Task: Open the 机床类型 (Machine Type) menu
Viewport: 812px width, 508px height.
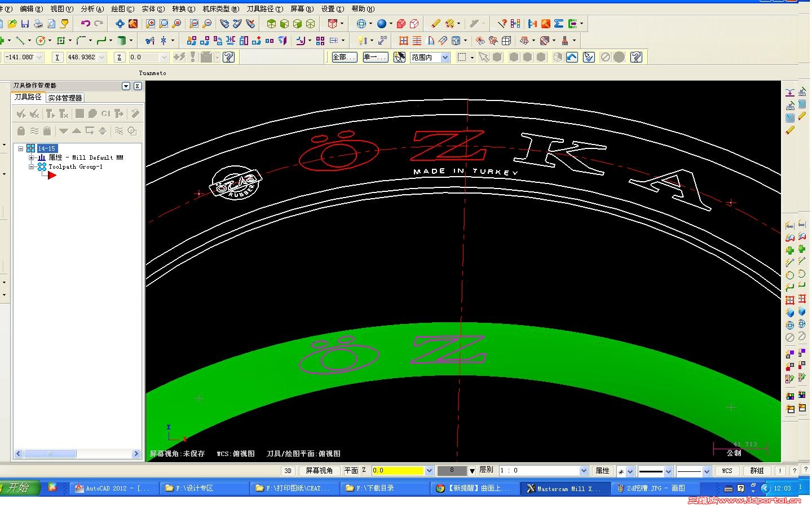Action: click(220, 9)
